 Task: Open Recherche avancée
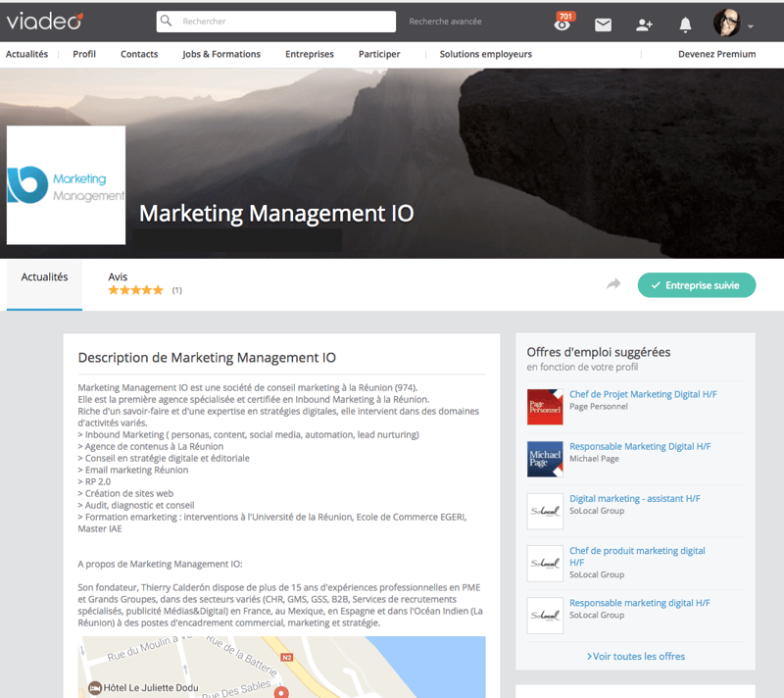[445, 22]
